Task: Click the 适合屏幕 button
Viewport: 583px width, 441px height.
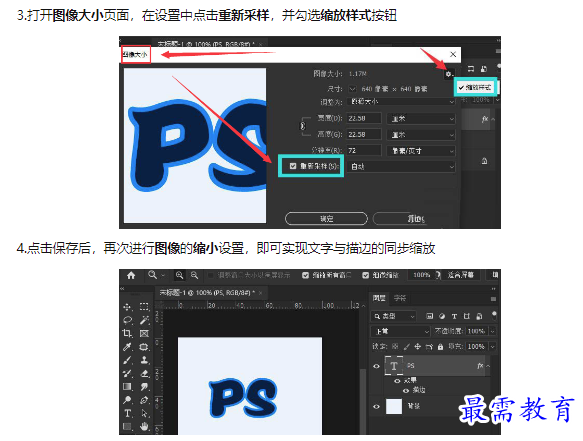Action: pyautogui.click(x=460, y=275)
